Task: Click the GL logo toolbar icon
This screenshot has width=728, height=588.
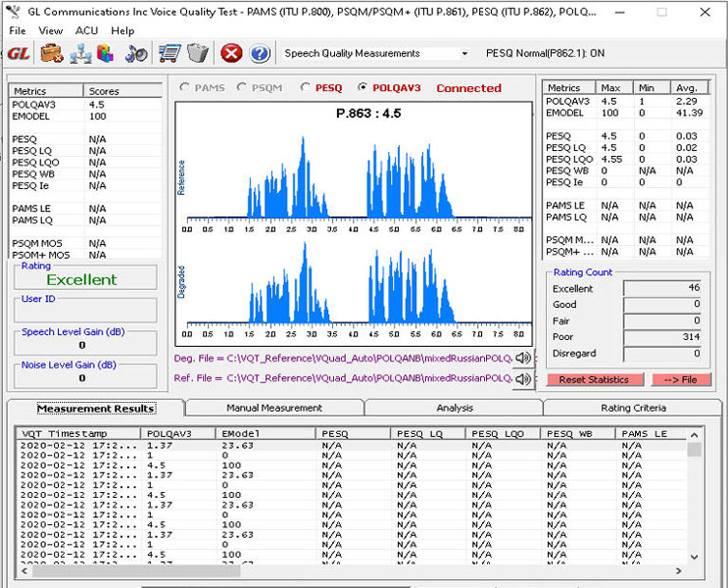Action: point(19,54)
